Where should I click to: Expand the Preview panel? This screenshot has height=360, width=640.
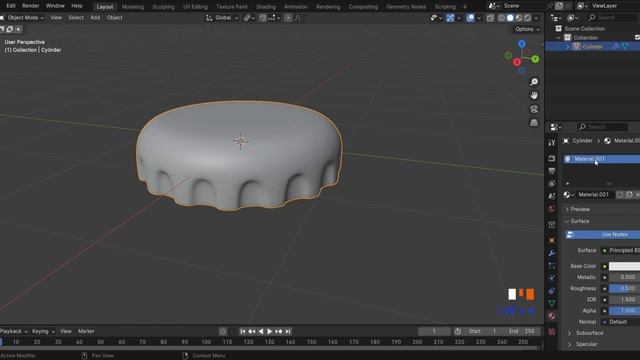(x=580, y=209)
